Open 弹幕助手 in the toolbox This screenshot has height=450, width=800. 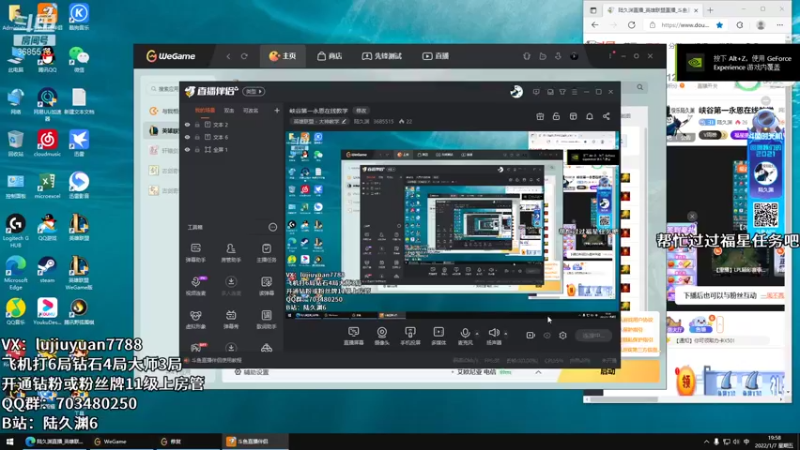pyautogui.click(x=195, y=253)
